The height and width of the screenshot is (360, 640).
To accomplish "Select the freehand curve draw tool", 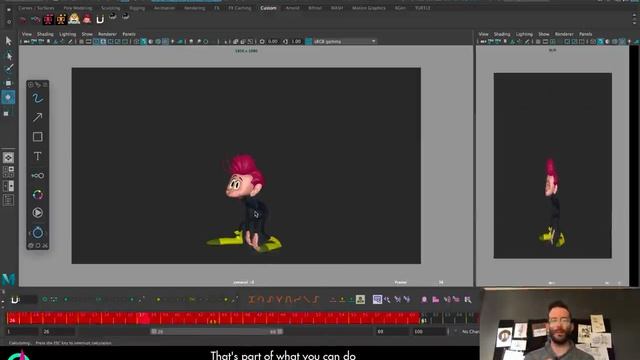I will [38, 98].
